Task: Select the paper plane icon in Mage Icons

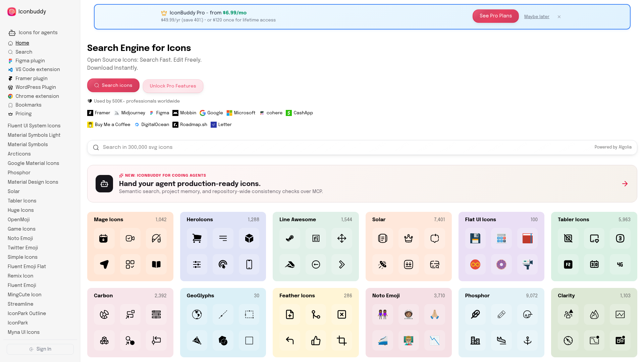Action: [104, 264]
